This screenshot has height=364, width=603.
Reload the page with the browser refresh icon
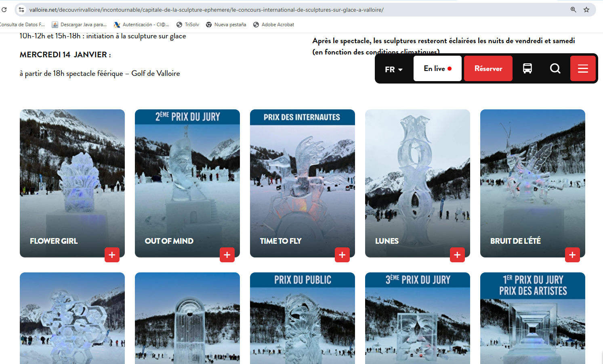point(4,10)
